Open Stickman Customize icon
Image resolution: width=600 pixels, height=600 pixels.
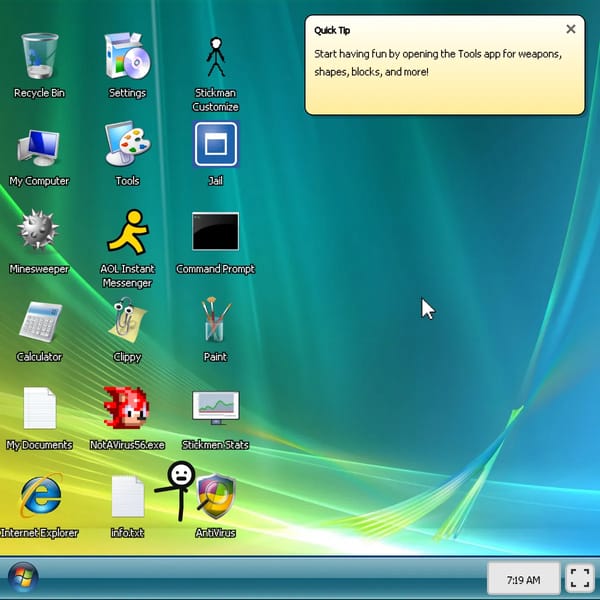[216, 57]
